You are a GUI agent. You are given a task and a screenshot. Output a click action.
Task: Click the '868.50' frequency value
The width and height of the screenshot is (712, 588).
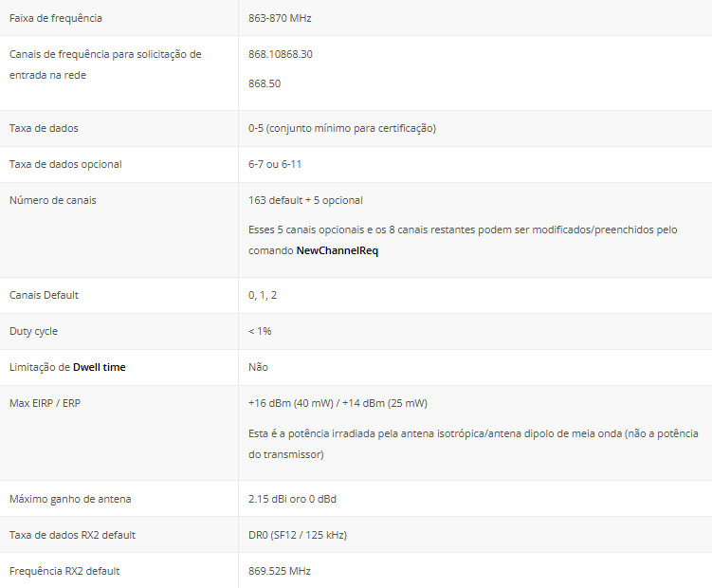coord(265,83)
